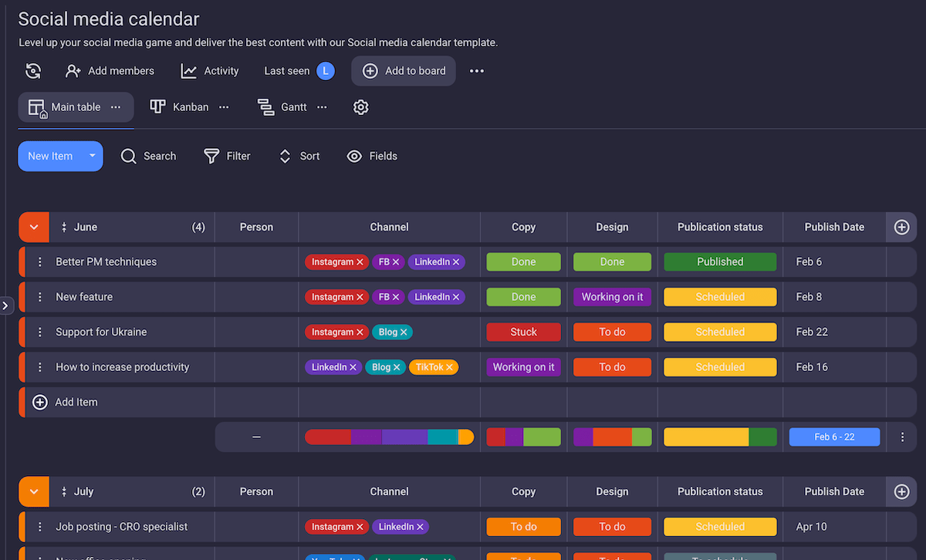926x560 pixels.
Task: Collapse the July group
Action: (33, 491)
